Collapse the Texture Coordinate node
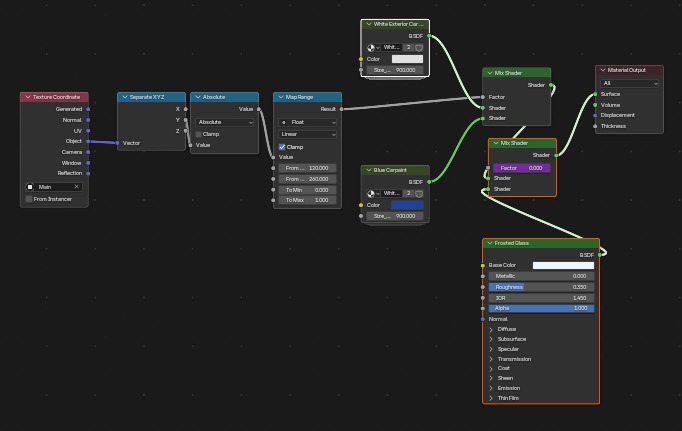The image size is (682, 431). tap(28, 97)
